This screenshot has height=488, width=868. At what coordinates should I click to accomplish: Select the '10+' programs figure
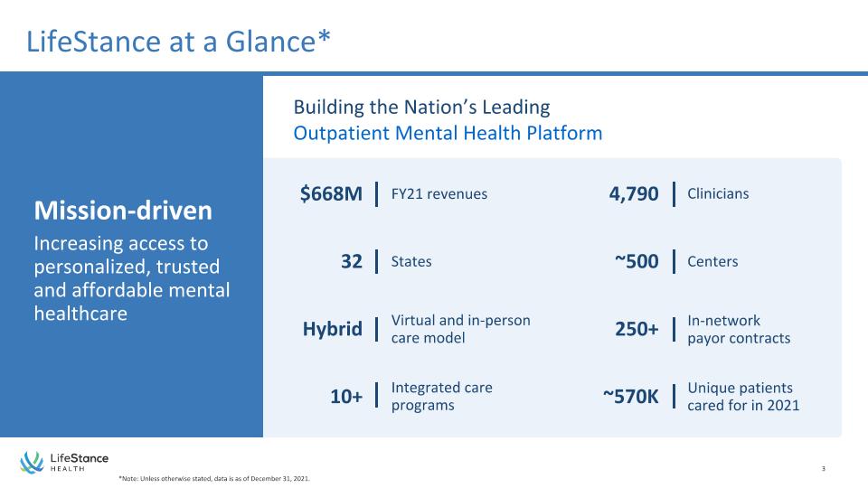click(x=346, y=397)
